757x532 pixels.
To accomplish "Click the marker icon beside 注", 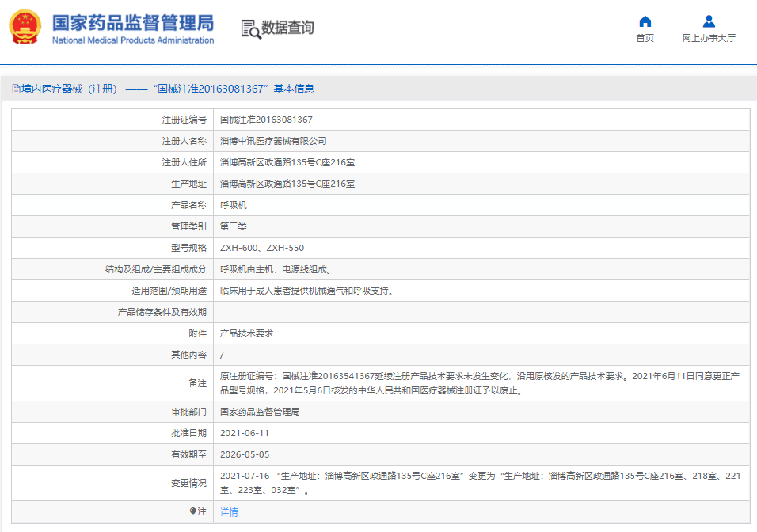I will [x=192, y=511].
